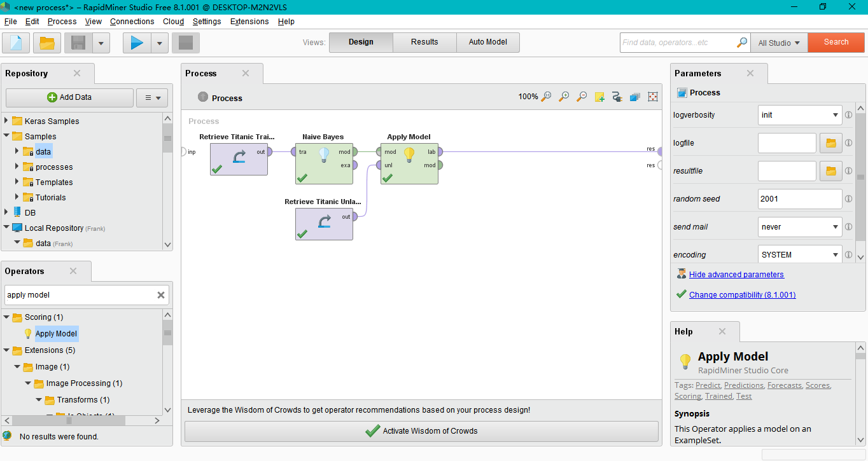Select the Retrieve Titanic Training operator icon
Image resolution: width=868 pixels, height=461 pixels.
tap(239, 158)
